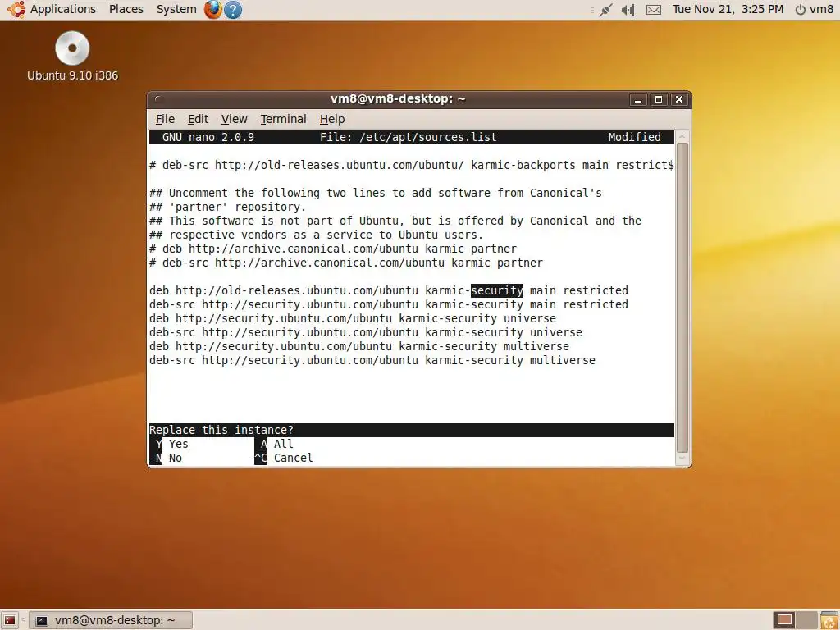840x630 pixels.
Task: Launch Firefox from the top panel
Action: [213, 9]
